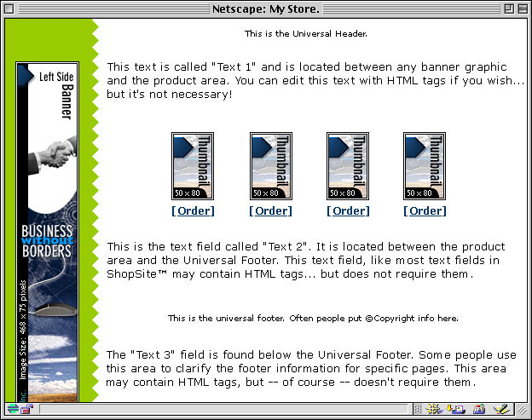Click the third product's Order link

[348, 210]
